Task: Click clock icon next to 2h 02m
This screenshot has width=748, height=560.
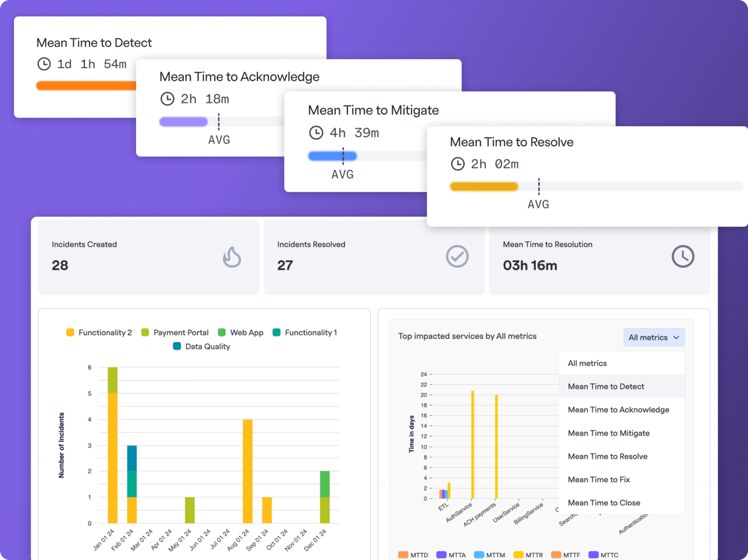Action: [x=458, y=164]
